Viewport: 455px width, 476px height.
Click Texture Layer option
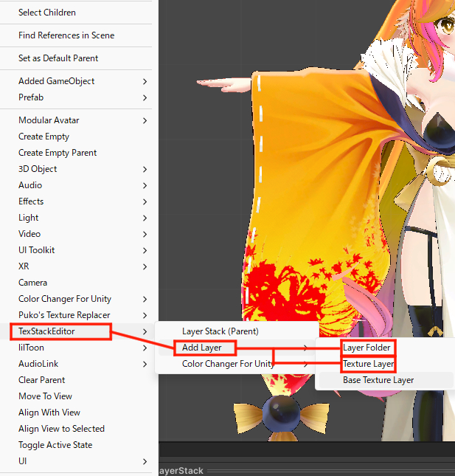pos(368,364)
